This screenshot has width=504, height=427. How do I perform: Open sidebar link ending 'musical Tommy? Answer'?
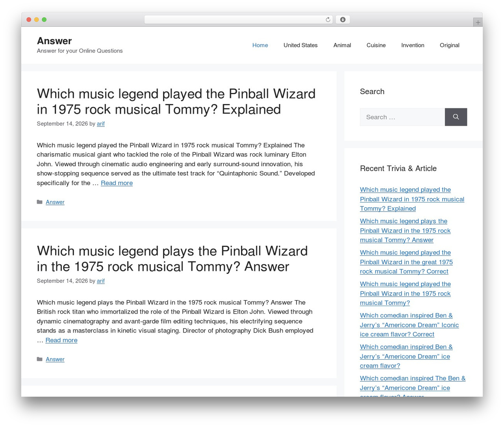pyautogui.click(x=405, y=230)
